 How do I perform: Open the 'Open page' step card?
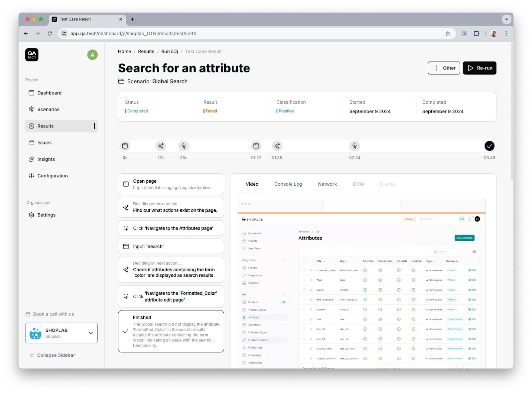tap(171, 184)
